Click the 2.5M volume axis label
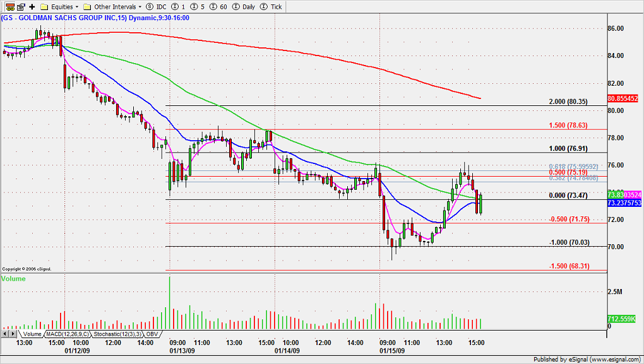Viewport: 644px width, 364px height. [615, 292]
